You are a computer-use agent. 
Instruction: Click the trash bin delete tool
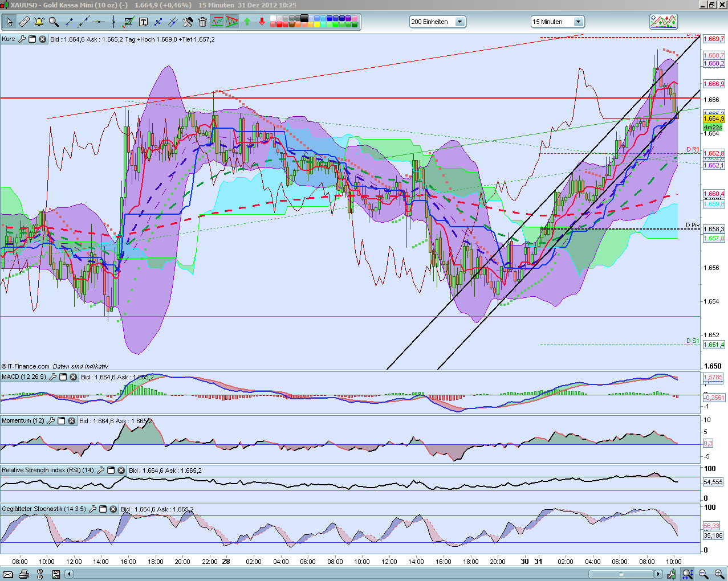202,22
